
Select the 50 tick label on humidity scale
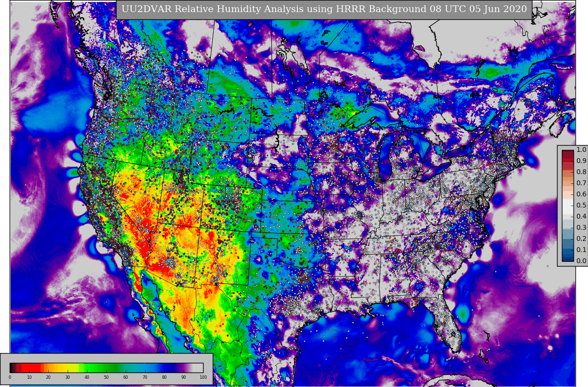click(106, 377)
